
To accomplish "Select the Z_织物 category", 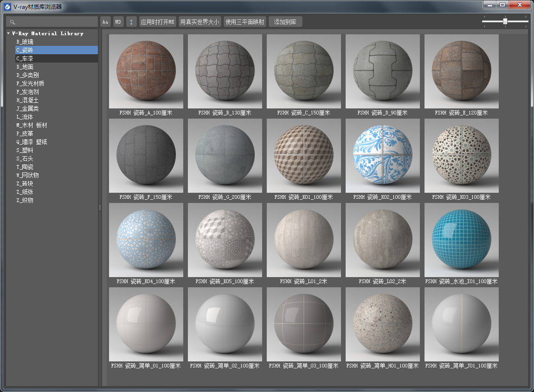I will pyautogui.click(x=25, y=200).
